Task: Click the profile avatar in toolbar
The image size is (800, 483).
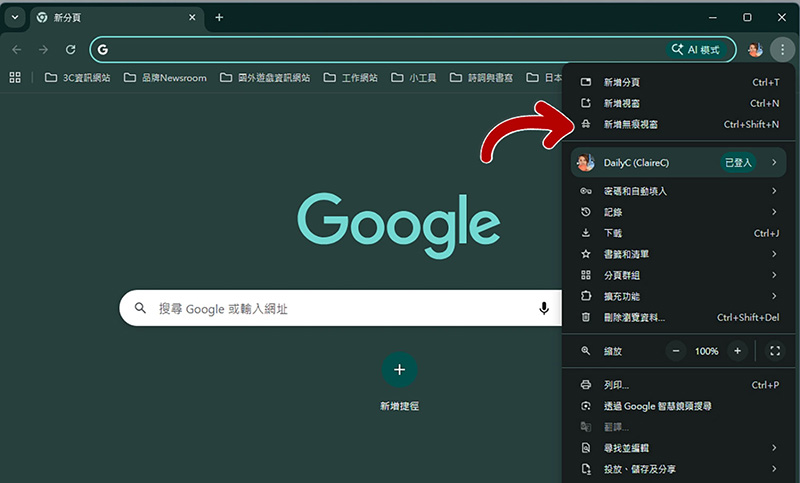Action: [x=755, y=49]
